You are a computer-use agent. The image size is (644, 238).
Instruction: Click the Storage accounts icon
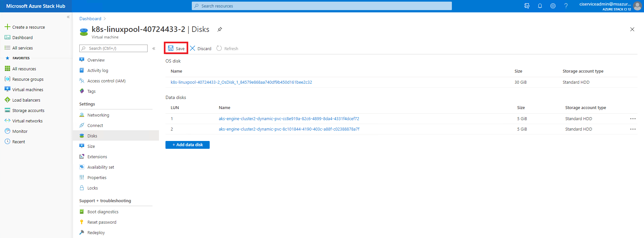pos(7,110)
